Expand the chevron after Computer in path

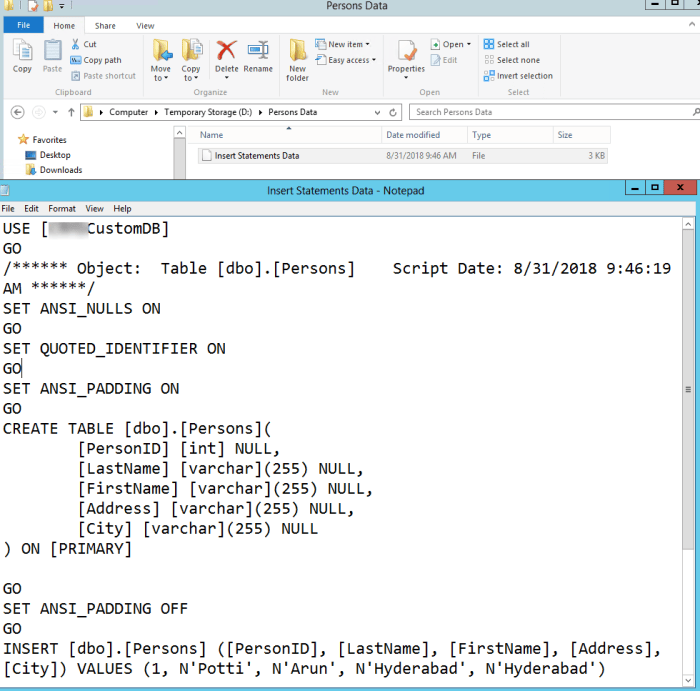tap(156, 112)
